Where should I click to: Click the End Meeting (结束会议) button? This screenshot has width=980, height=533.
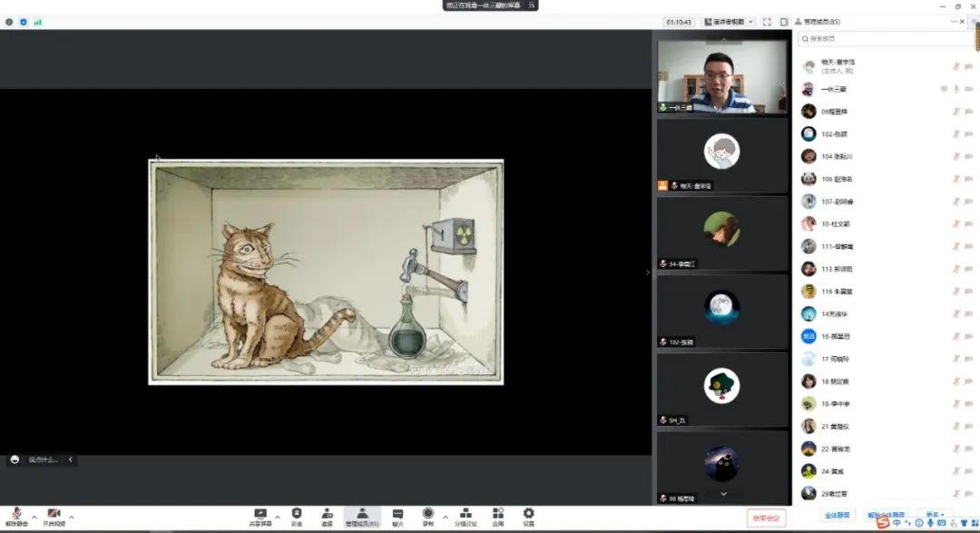pyautogui.click(x=766, y=517)
